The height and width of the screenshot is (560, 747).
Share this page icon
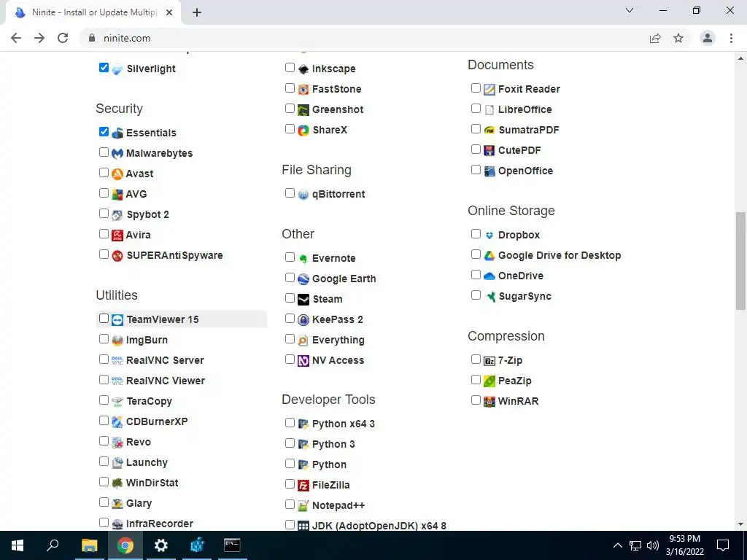coord(655,38)
